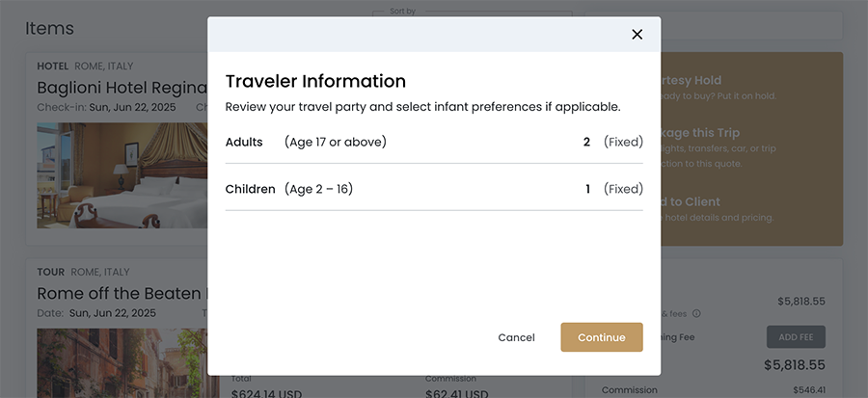This screenshot has width=868, height=398.
Task: Click the ADD FEE button
Action: click(796, 337)
